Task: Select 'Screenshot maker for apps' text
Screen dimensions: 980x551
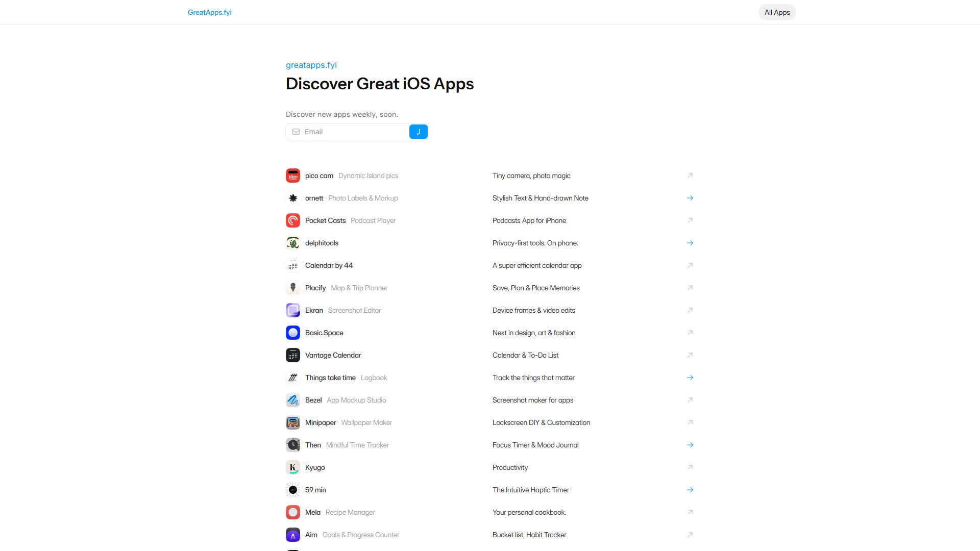Action: point(533,400)
